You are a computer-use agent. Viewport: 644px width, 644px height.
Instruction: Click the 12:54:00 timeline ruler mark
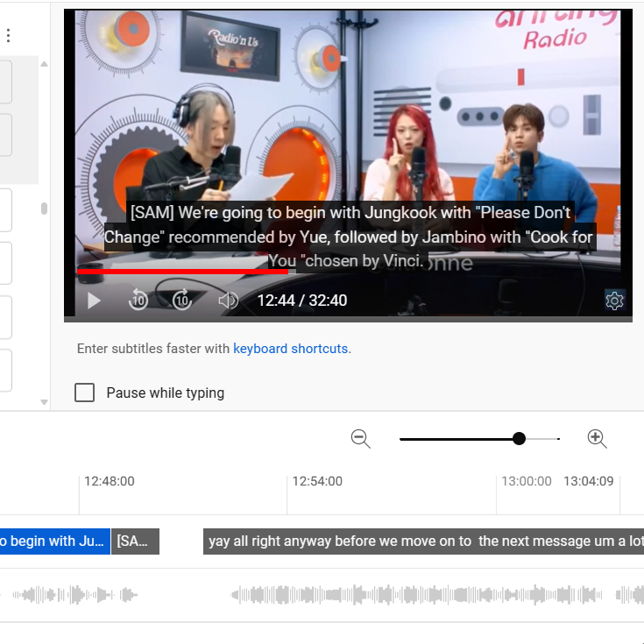(317, 481)
